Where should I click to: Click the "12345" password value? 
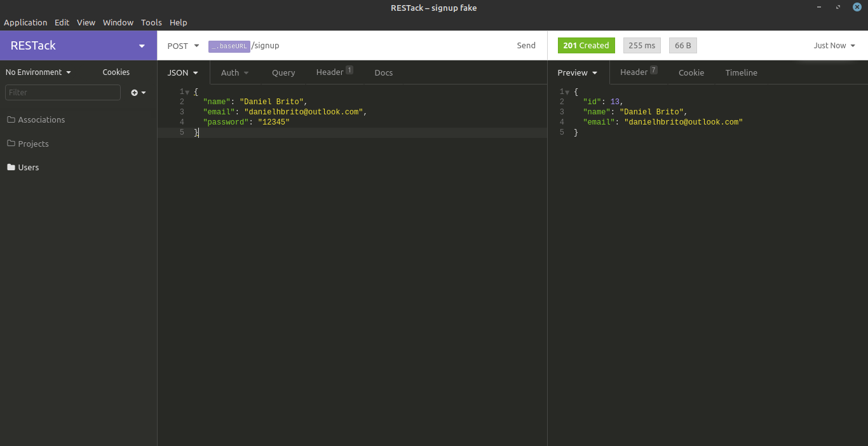click(x=274, y=123)
